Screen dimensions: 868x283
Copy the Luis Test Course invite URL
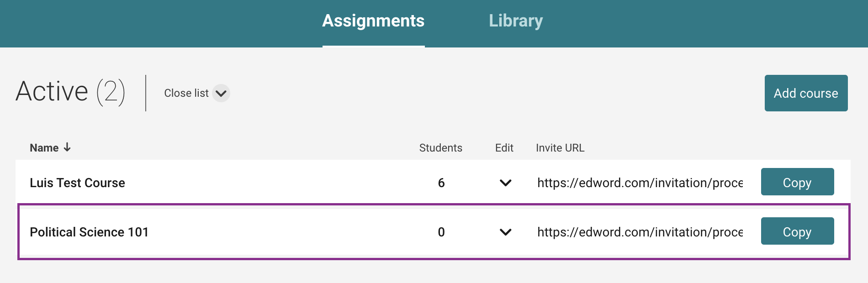pyautogui.click(x=797, y=182)
